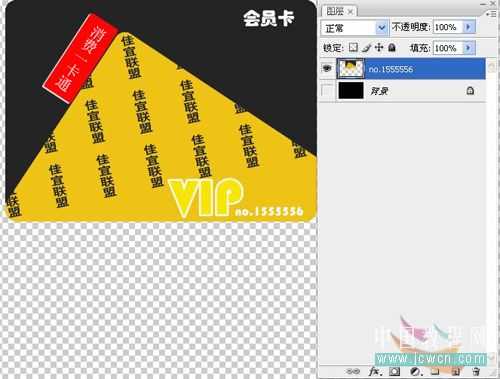Open the fx layer style menu
The image size is (500, 379).
(375, 371)
